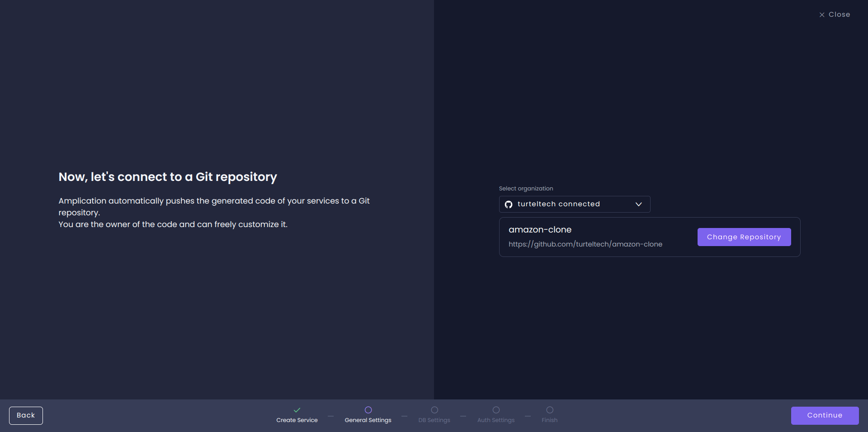This screenshot has width=868, height=432.
Task: Click the chevron on the organization selector
Action: click(639, 204)
